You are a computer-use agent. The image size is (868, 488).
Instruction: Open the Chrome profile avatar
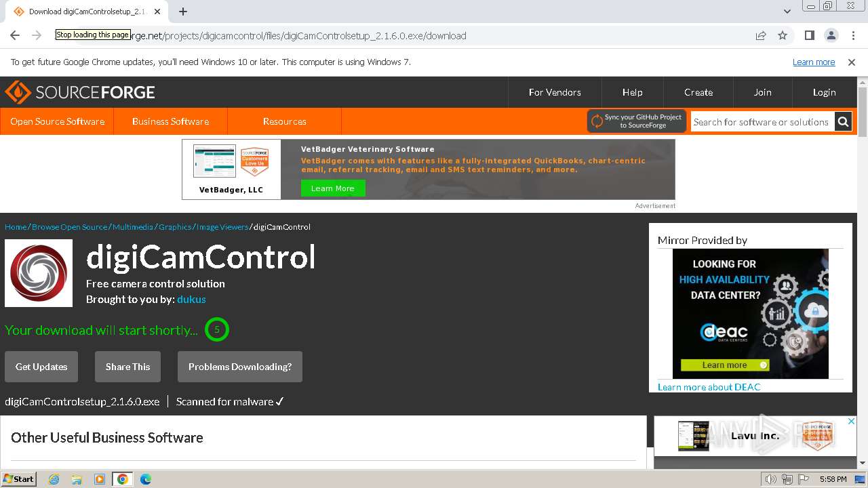[831, 35]
